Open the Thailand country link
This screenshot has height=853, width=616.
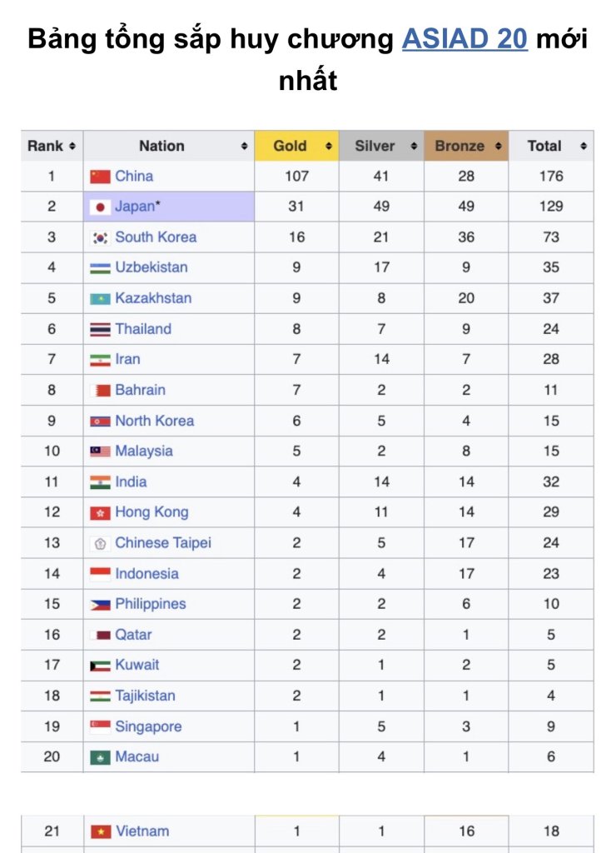tap(143, 328)
